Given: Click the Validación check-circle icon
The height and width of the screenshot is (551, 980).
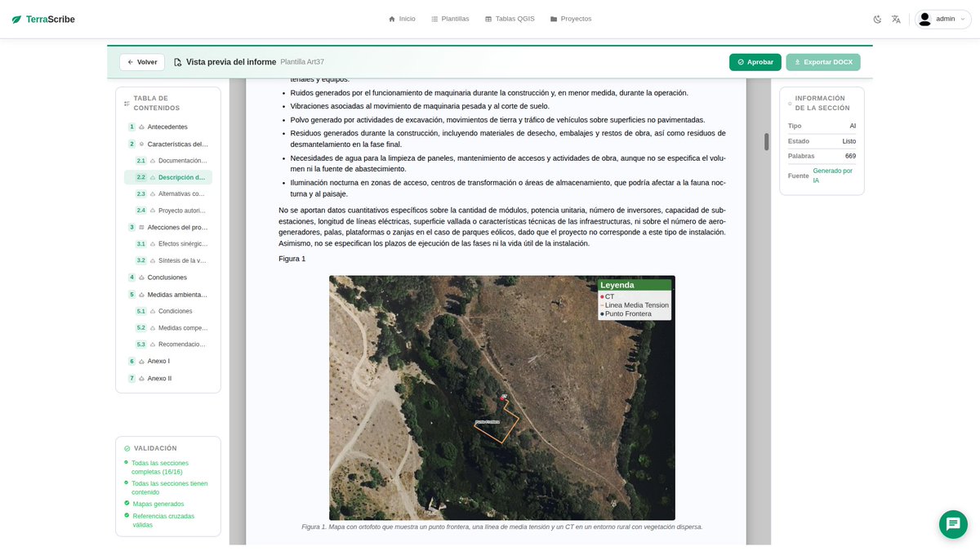Looking at the screenshot, I should click(127, 448).
